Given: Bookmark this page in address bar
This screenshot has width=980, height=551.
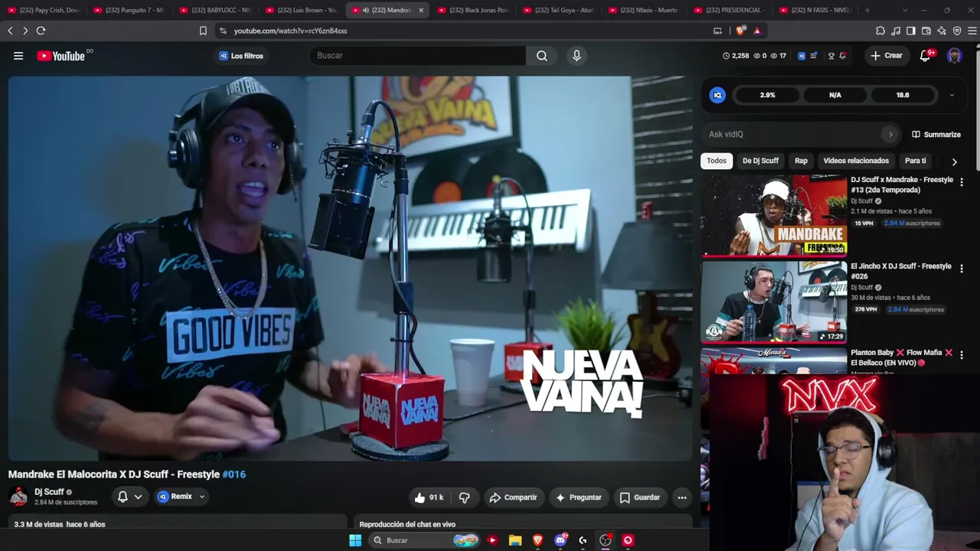Looking at the screenshot, I should 203,31.
